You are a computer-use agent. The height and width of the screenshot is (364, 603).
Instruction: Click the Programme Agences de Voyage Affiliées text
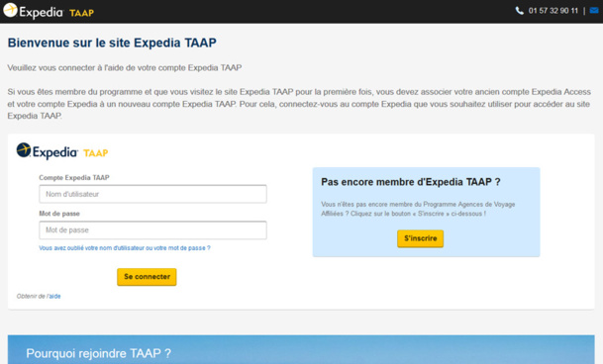(418, 209)
